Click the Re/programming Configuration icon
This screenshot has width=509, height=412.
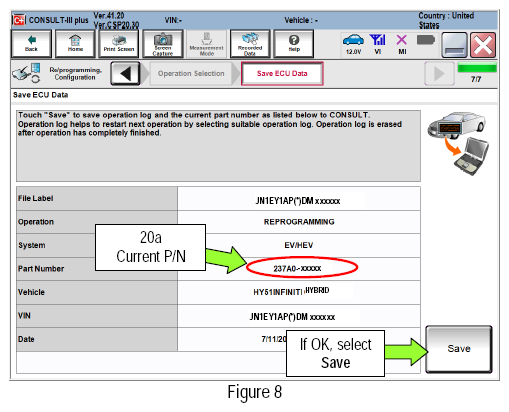coord(27,73)
